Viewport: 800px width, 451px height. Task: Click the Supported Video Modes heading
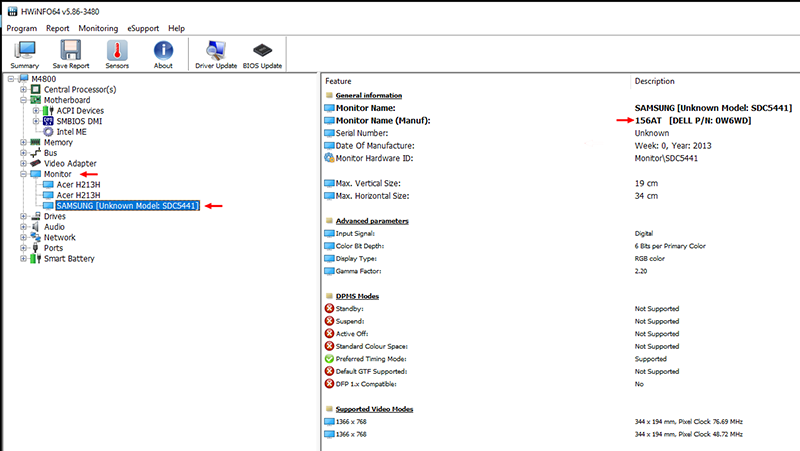(374, 409)
